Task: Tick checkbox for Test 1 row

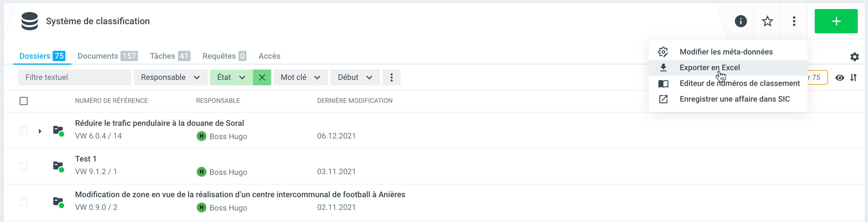Action: pos(24,166)
